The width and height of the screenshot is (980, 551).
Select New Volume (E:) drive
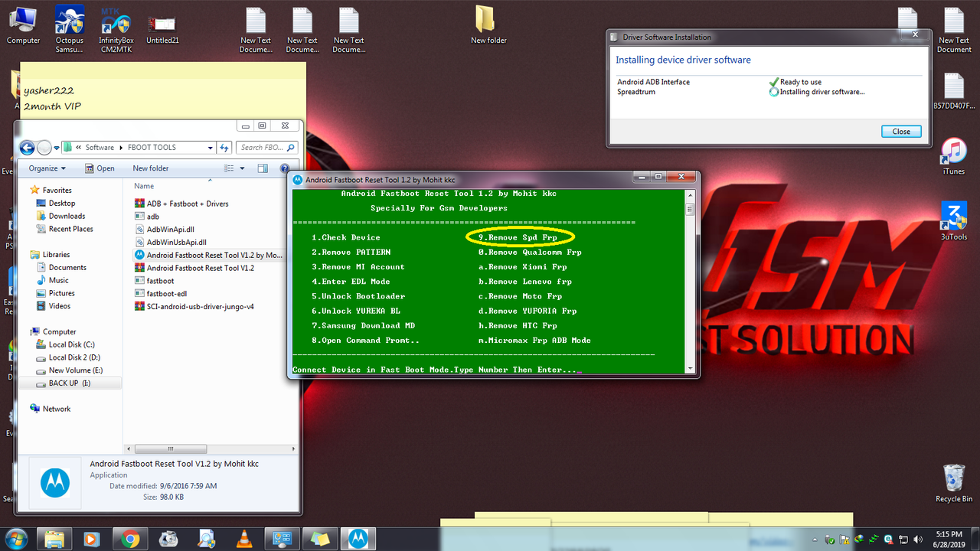point(75,370)
